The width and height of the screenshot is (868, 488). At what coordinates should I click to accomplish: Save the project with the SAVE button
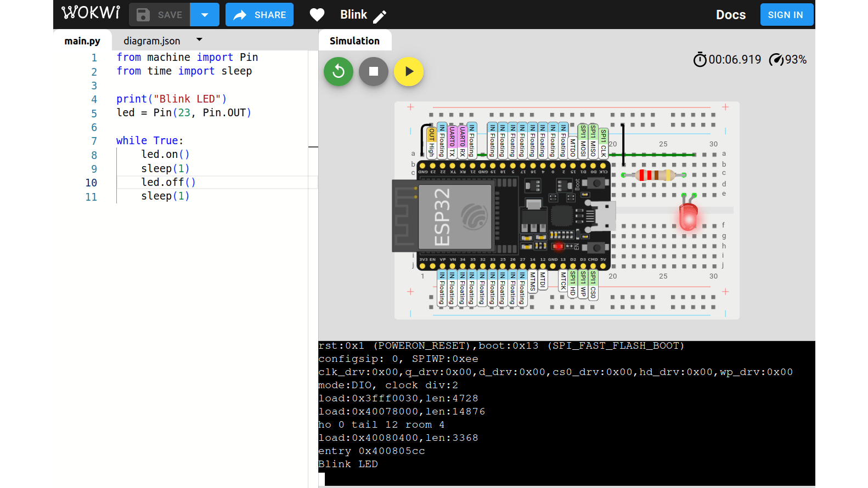(160, 15)
